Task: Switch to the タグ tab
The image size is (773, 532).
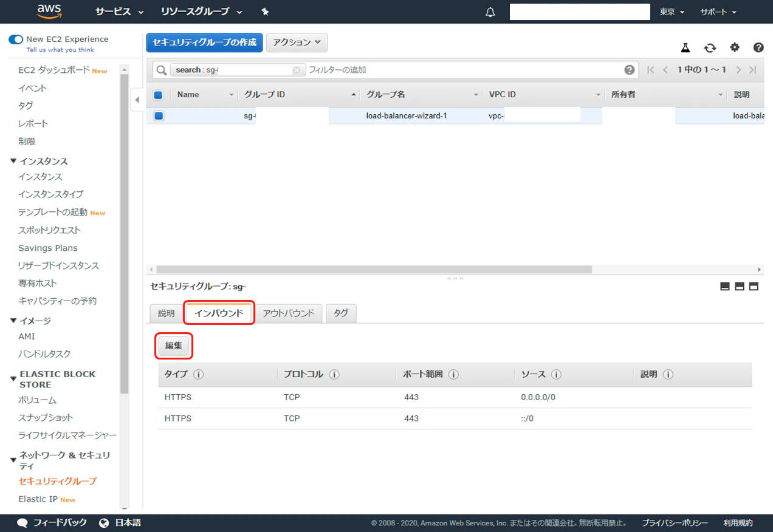Action: pos(341,313)
